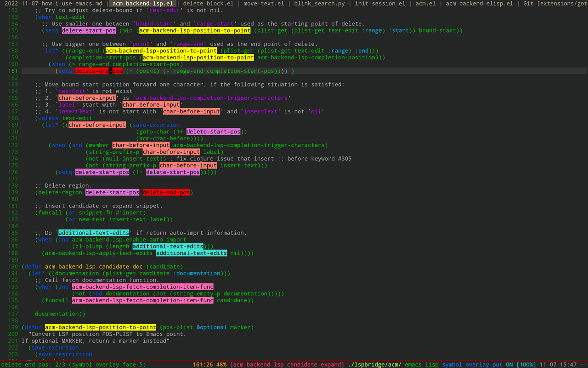Click the docstring 'Convert LSP position POS-PLIST to Emacs point.'
Screen dimensions: 588x368
pos(107,334)
